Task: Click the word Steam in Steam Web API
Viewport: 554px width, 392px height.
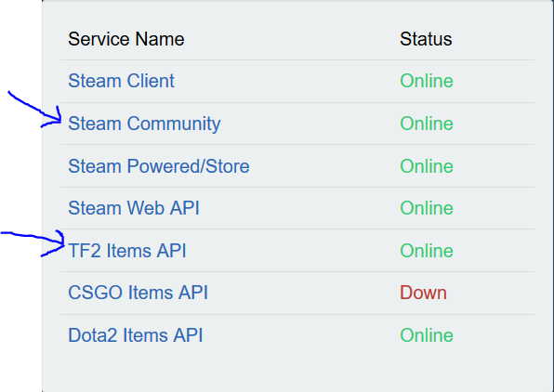Action: tap(94, 208)
